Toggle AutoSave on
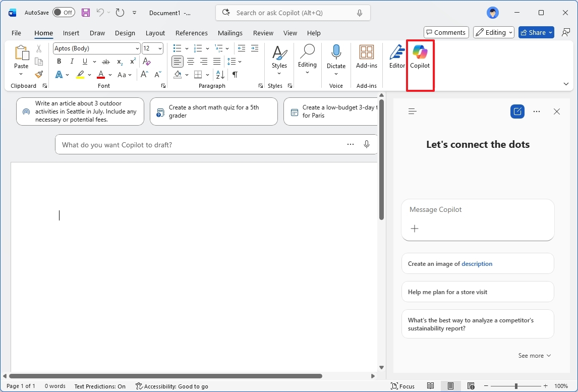578x392 pixels. click(x=64, y=12)
